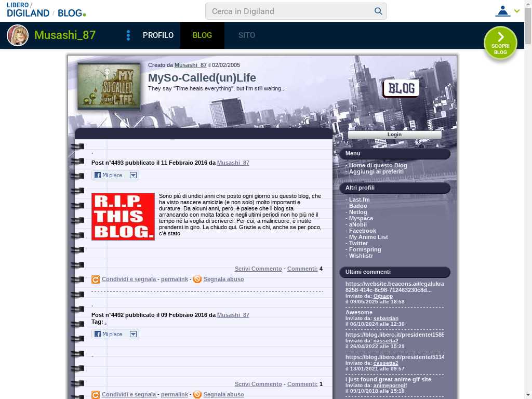Image resolution: width=532 pixels, height=399 pixels.
Task: Expand the account chevron in header
Action: [x=517, y=11]
